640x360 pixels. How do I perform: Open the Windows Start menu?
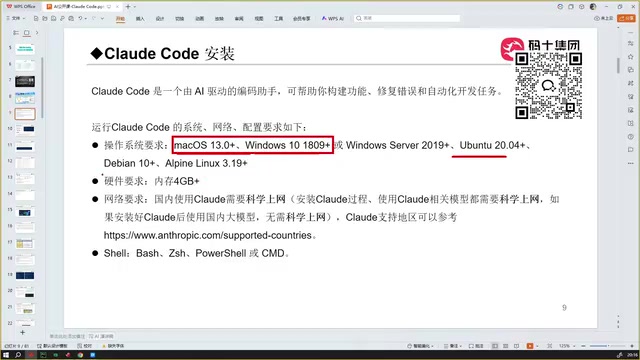(6, 355)
